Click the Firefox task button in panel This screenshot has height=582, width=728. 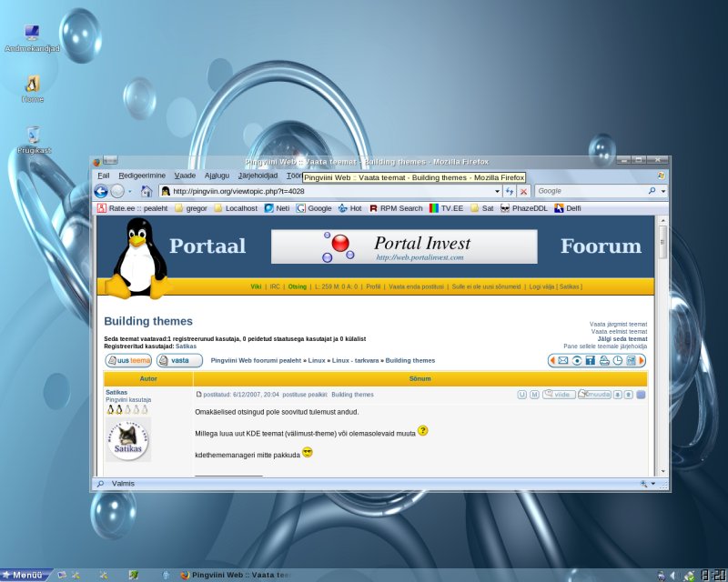click(x=236, y=576)
